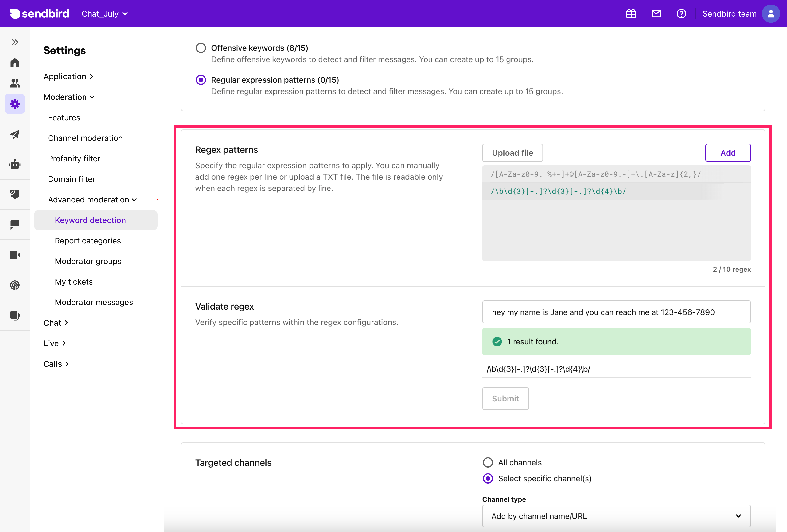Viewport: 787px width, 532px height.
Task: Open Domain filter settings
Action: point(72,179)
